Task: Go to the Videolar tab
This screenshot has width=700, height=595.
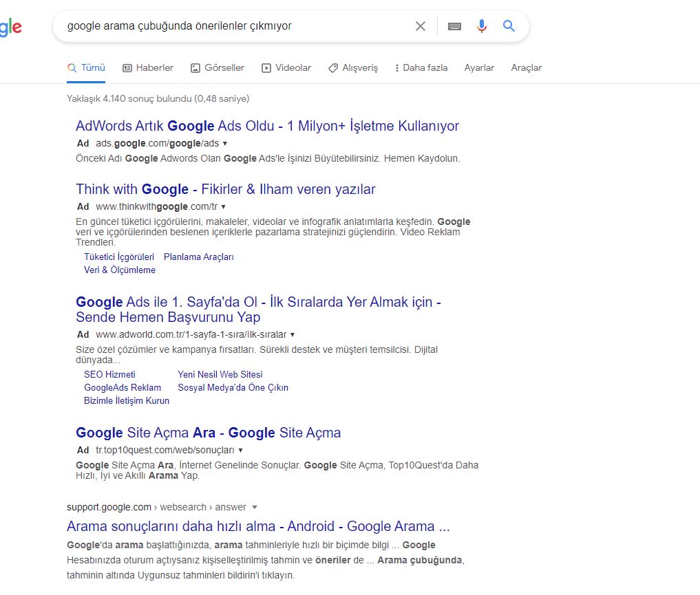Action: coord(286,68)
